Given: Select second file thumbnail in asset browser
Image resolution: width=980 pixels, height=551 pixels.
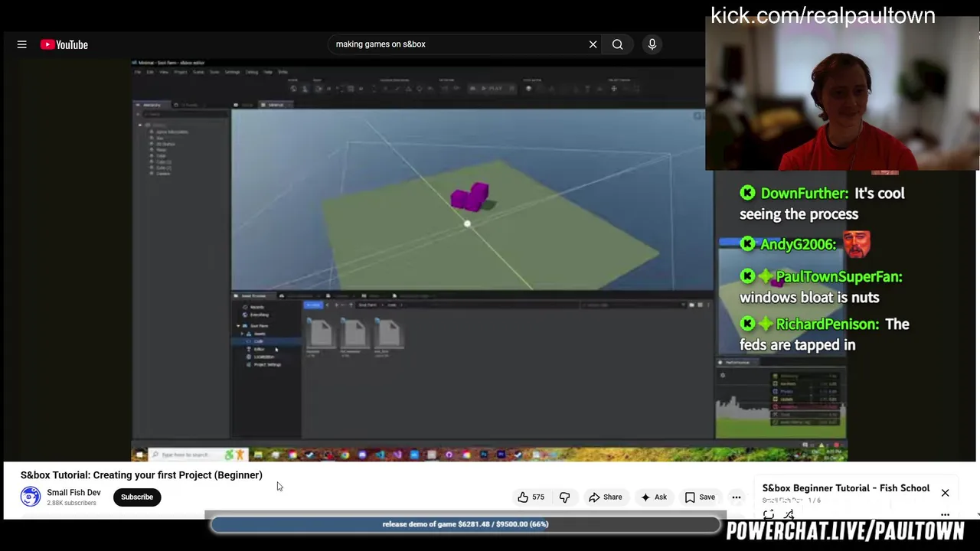Looking at the screenshot, I should point(354,334).
